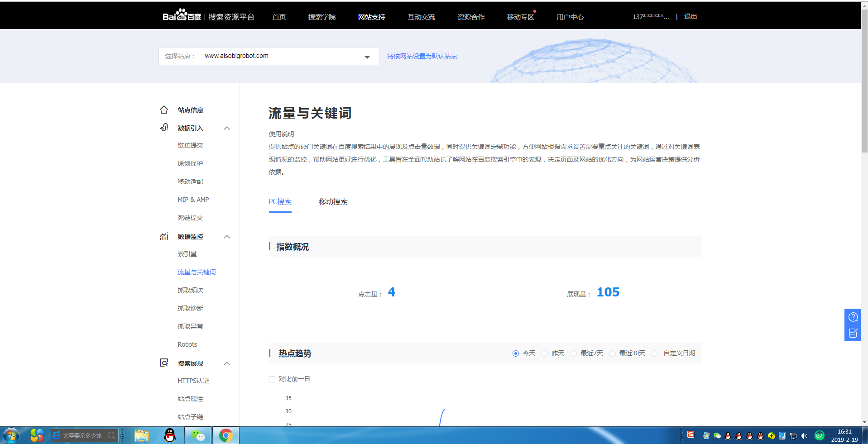Click the home icon beside 站点信息
The height and width of the screenshot is (444, 868).
(164, 110)
